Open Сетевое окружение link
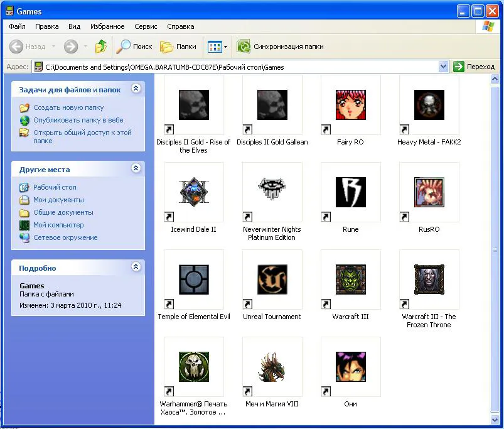This screenshot has height=429, width=504. [65, 237]
